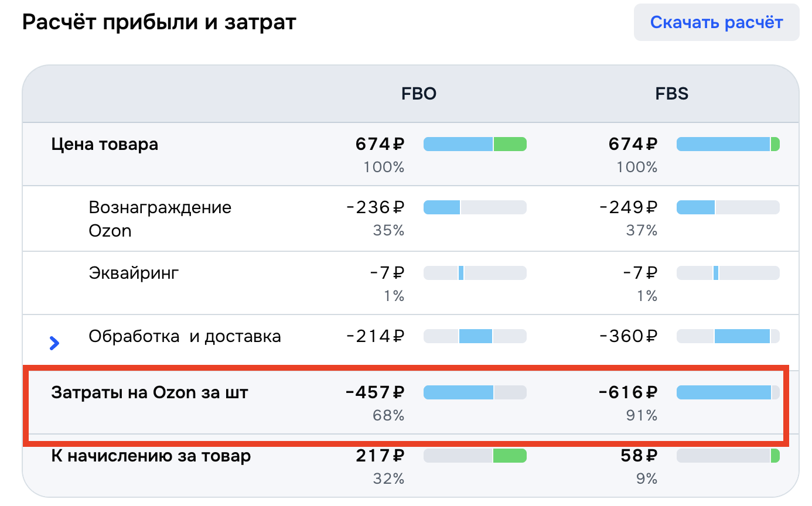Image resolution: width=812 pixels, height=506 pixels.
Task: Select the Цена товара row
Action: pyautogui.click(x=105, y=144)
